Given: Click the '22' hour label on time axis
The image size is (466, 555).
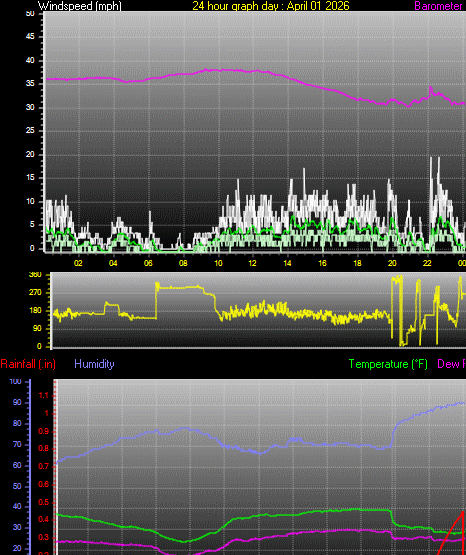Looking at the screenshot, I should pyautogui.click(x=427, y=263).
